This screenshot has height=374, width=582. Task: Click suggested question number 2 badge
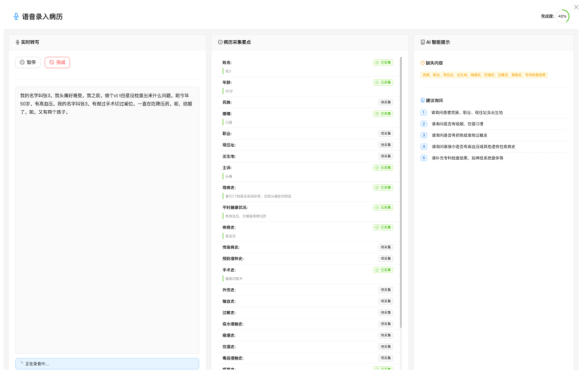coord(424,124)
